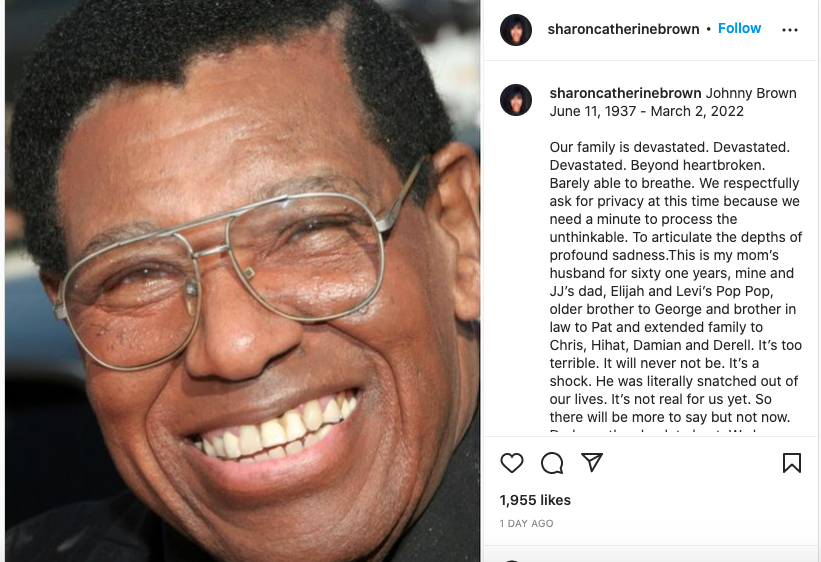Save post with bookmark icon

791,463
